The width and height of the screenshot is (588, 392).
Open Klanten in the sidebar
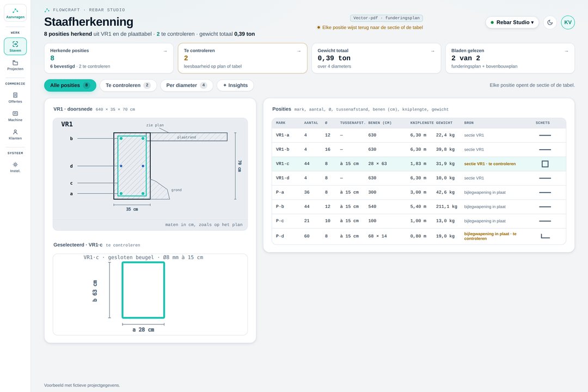pyautogui.click(x=15, y=134)
